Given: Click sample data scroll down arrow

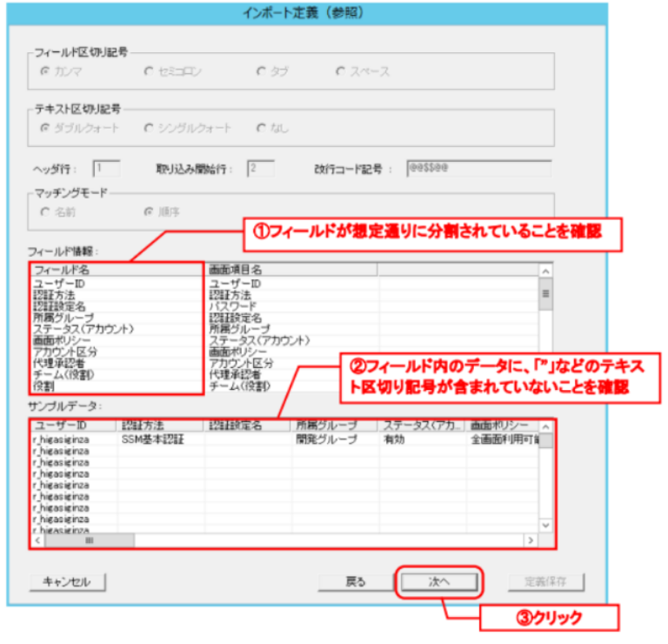Looking at the screenshot, I should [x=545, y=526].
